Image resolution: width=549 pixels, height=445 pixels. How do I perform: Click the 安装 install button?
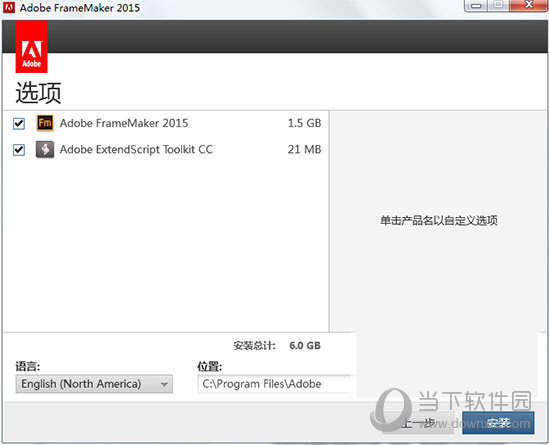[x=498, y=423]
